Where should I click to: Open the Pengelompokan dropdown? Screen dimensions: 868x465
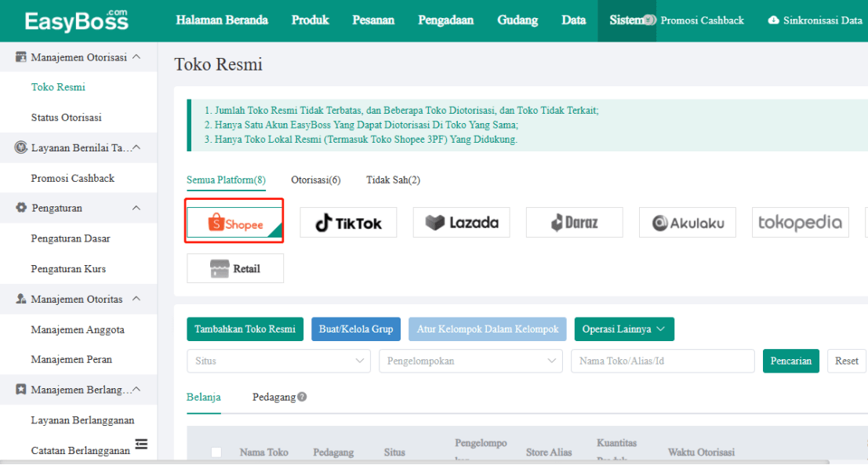(470, 361)
